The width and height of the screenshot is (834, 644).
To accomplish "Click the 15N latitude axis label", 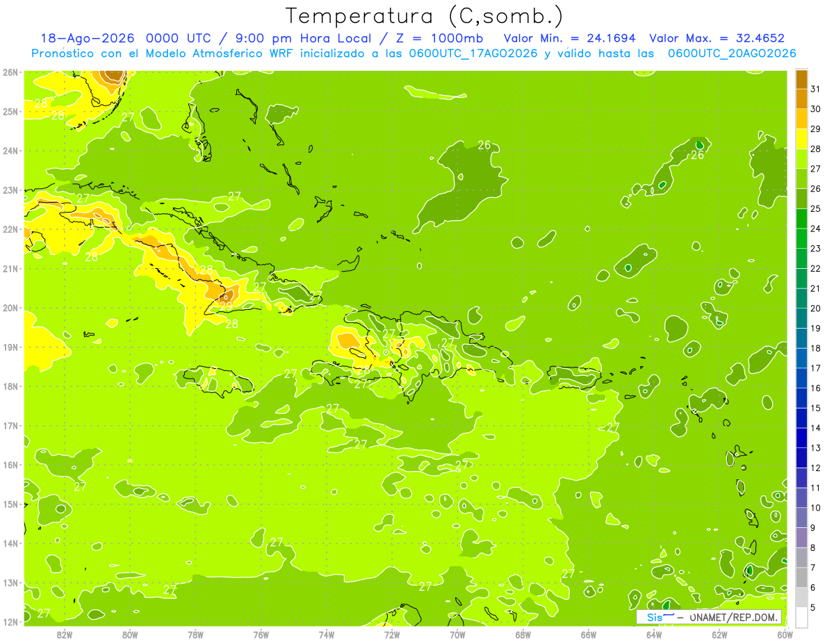I will point(11,504).
